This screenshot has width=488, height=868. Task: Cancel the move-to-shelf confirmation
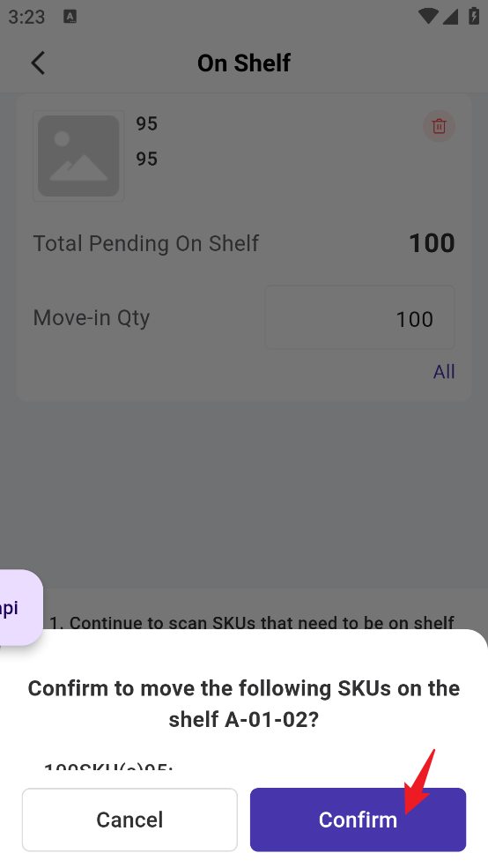coord(129,820)
